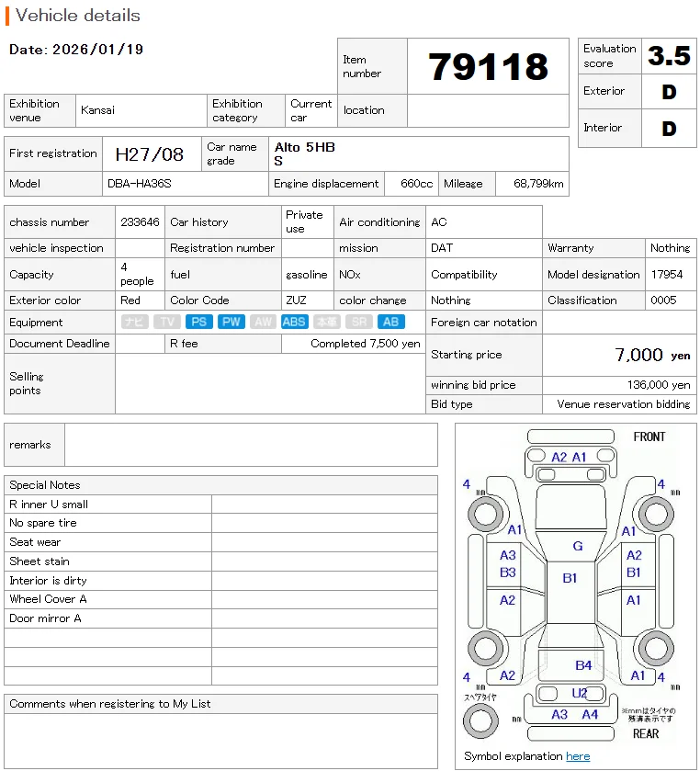Viewport: 700px width, 771px height.
Task: Click chassis number 233646
Action: 141,222
